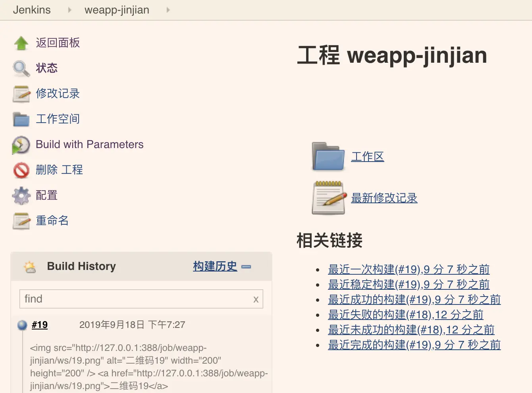Click the weather icon in Build History header
This screenshot has width=532, height=393.
[30, 267]
